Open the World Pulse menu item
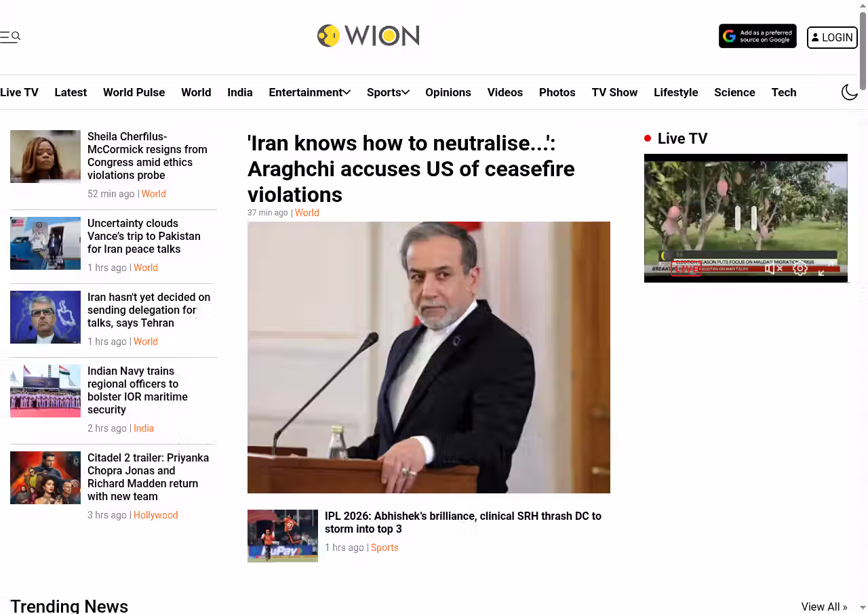The height and width of the screenshot is (614, 868). [x=134, y=92]
